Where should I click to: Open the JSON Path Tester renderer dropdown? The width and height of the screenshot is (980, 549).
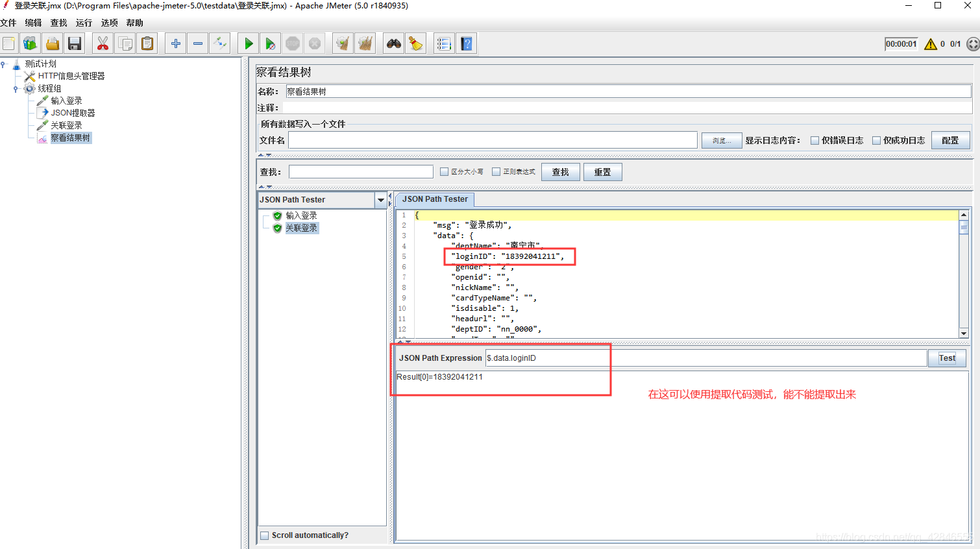[x=381, y=200]
